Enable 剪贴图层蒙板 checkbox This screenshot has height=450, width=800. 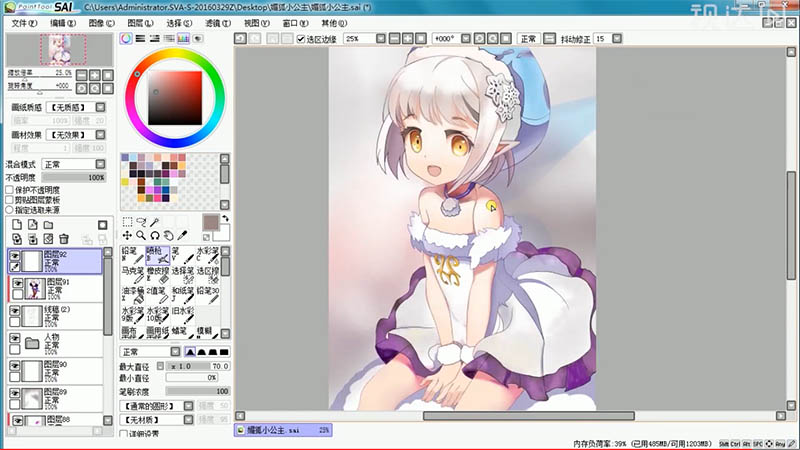(x=9, y=200)
